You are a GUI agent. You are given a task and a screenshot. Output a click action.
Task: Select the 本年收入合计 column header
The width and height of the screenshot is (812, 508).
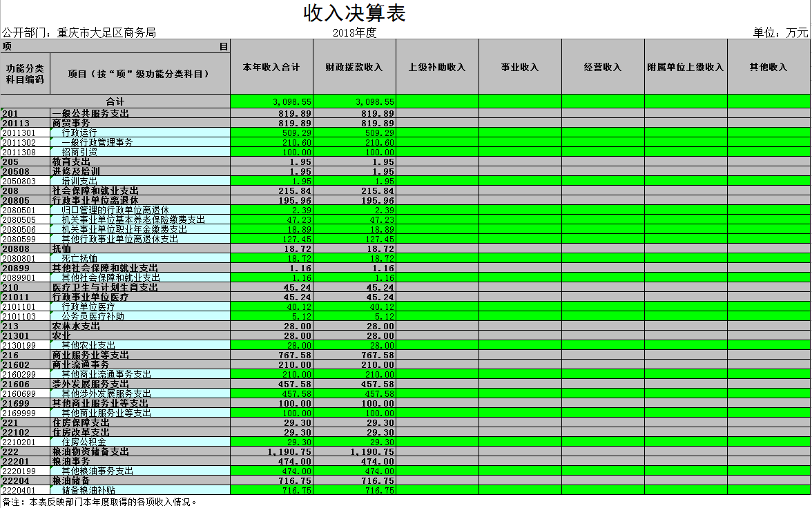(x=271, y=67)
